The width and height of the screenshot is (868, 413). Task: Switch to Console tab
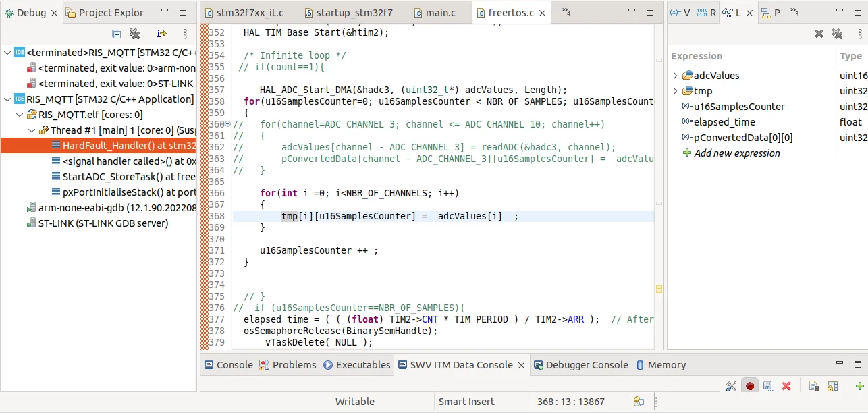(x=228, y=365)
